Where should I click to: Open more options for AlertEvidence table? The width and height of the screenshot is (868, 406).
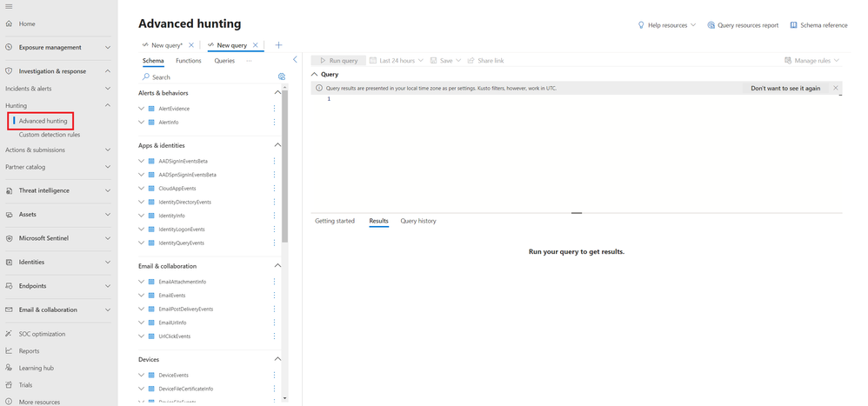pyautogui.click(x=274, y=109)
